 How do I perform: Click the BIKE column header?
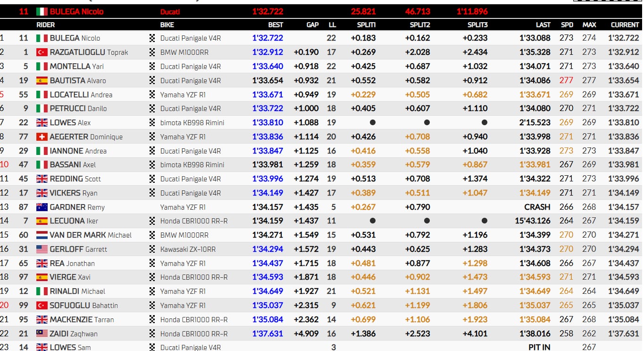pyautogui.click(x=167, y=25)
